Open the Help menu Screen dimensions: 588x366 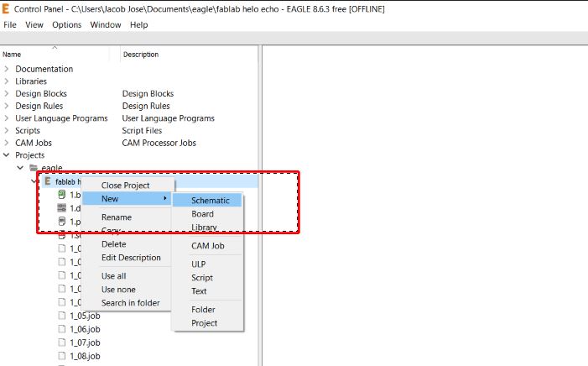tap(138, 25)
